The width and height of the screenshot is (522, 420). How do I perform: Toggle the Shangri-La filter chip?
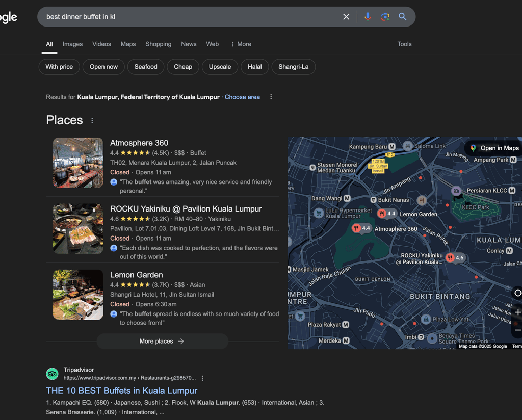click(x=294, y=67)
